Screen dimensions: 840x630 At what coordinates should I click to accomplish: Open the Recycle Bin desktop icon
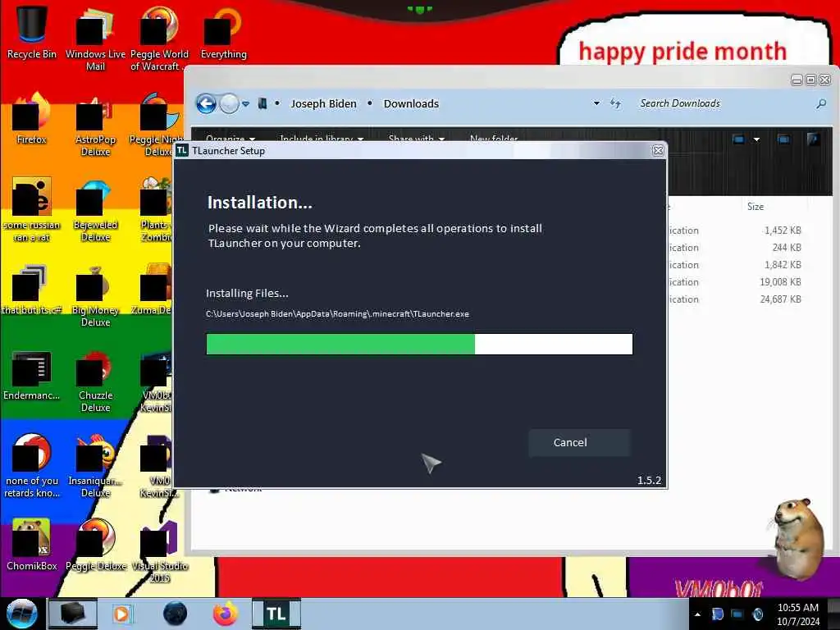click(x=32, y=32)
